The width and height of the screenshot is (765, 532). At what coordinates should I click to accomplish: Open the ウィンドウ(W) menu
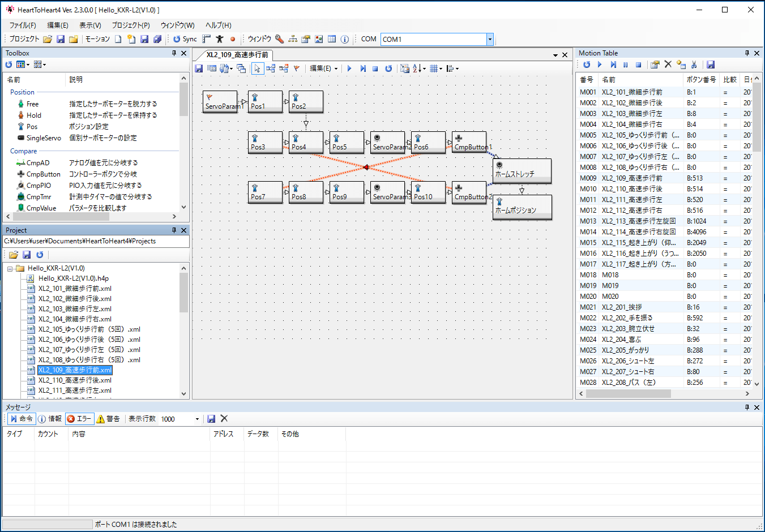tap(177, 25)
